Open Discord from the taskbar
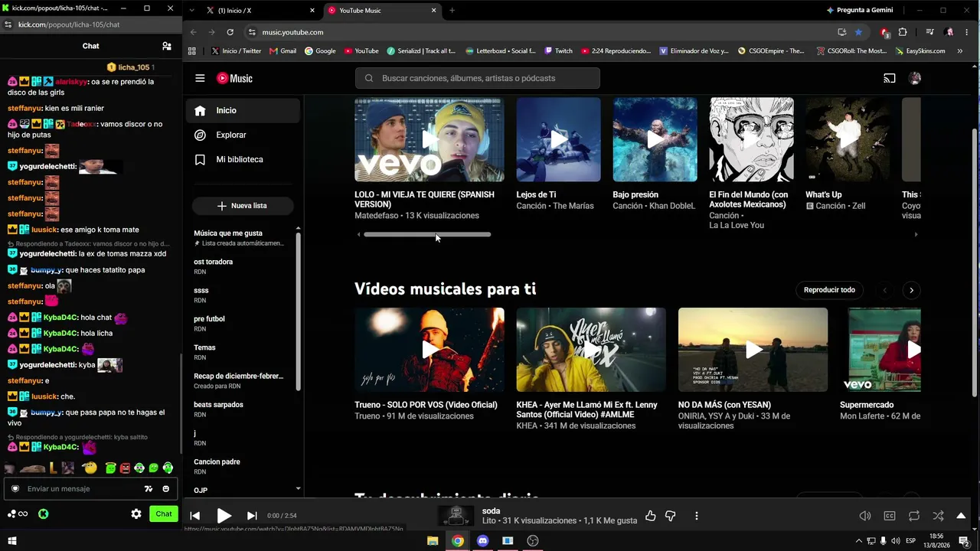Viewport: 980px width, 551px height. [482, 541]
